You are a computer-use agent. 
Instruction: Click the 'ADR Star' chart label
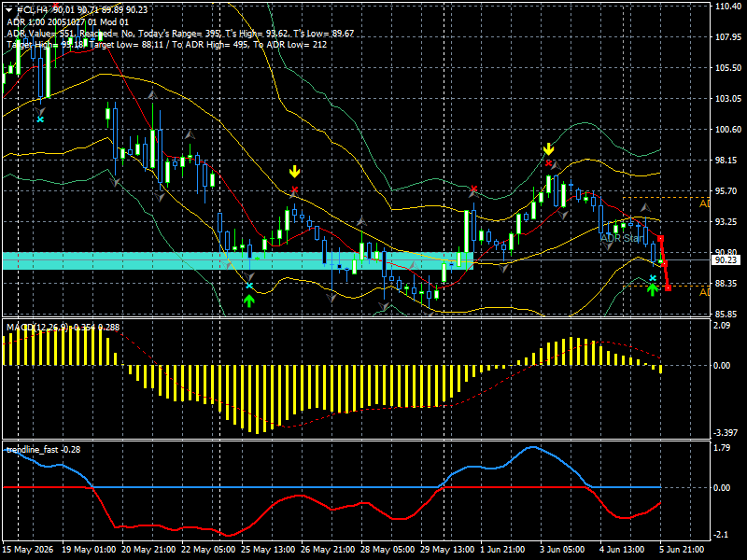[x=622, y=238]
